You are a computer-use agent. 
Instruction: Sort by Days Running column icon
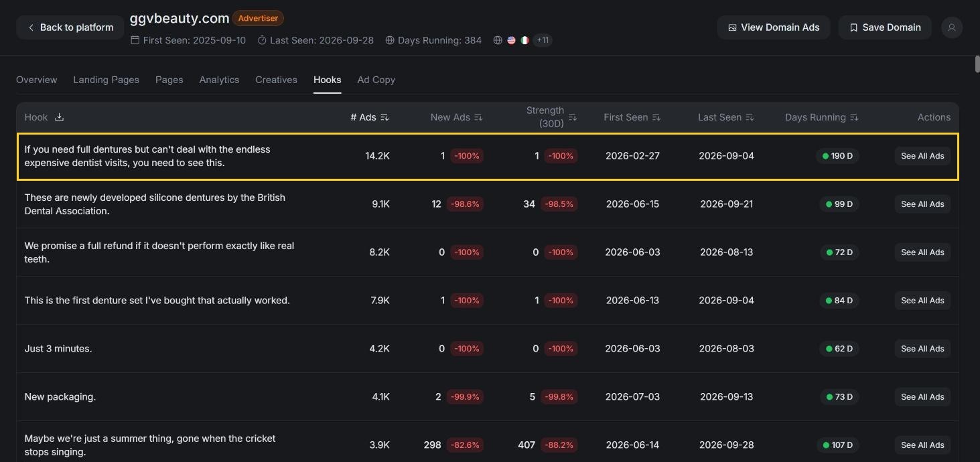[x=854, y=117]
